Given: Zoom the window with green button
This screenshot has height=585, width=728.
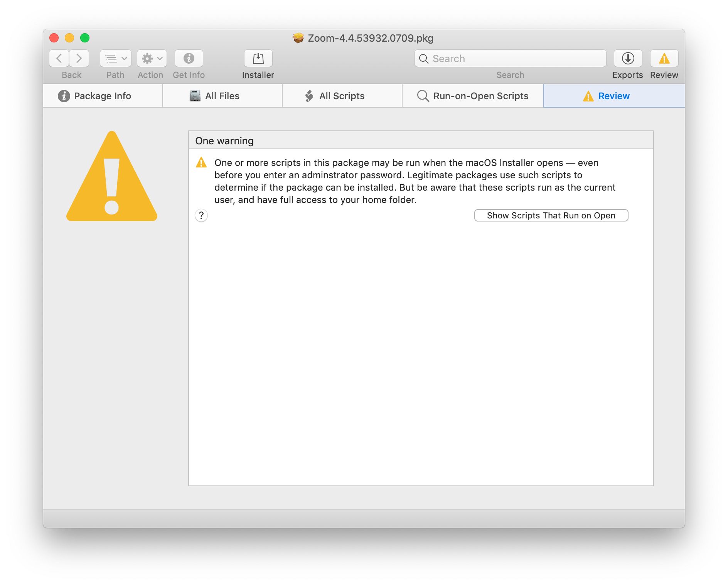Looking at the screenshot, I should pos(85,38).
